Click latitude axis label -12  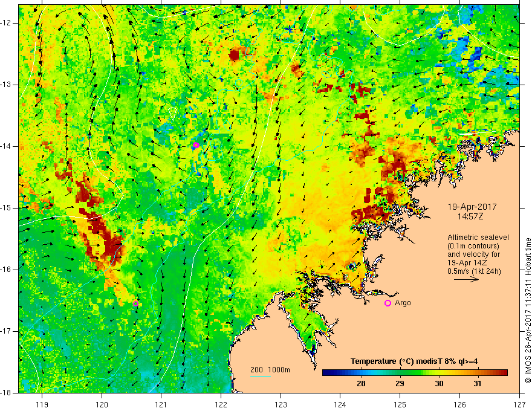click(x=6, y=23)
